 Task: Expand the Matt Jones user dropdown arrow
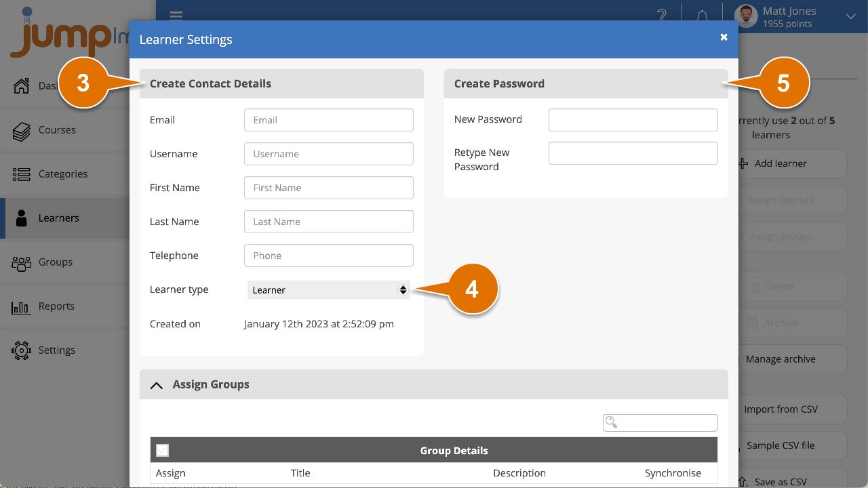pyautogui.click(x=850, y=16)
